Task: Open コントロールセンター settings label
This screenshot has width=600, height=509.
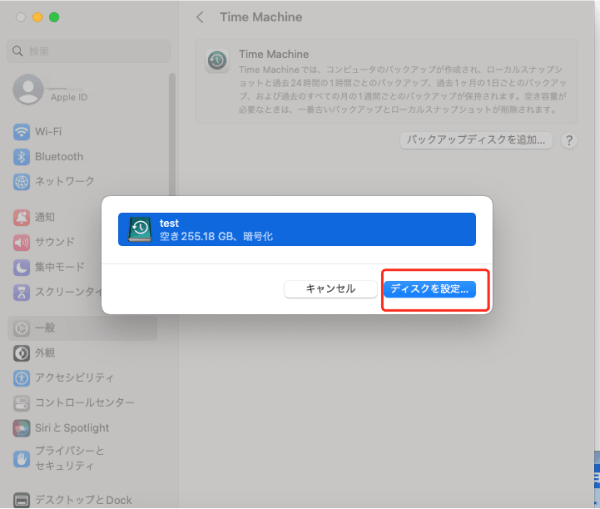Action: click(85, 403)
